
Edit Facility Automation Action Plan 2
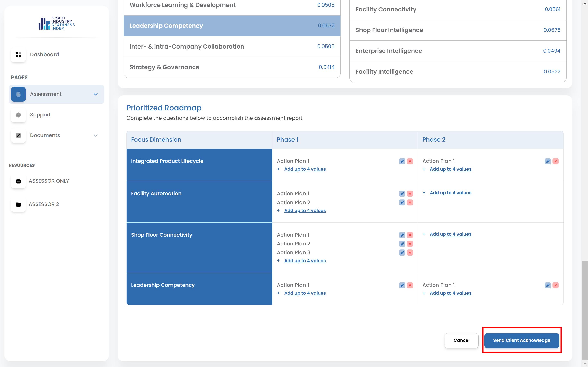[x=402, y=202]
